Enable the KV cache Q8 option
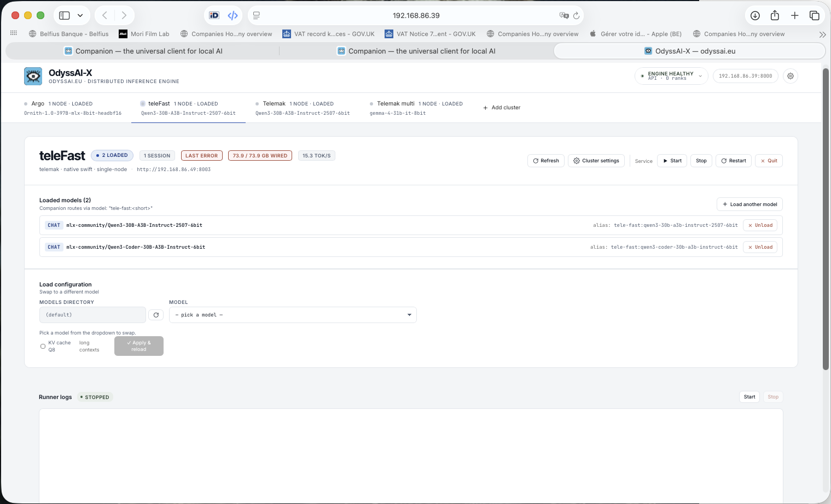 click(x=43, y=346)
